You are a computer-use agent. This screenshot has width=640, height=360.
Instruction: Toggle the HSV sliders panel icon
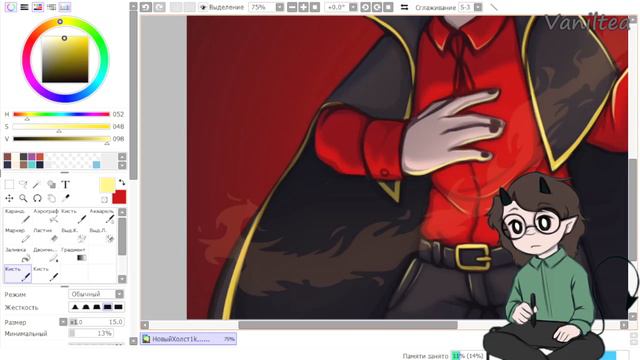(38, 7)
